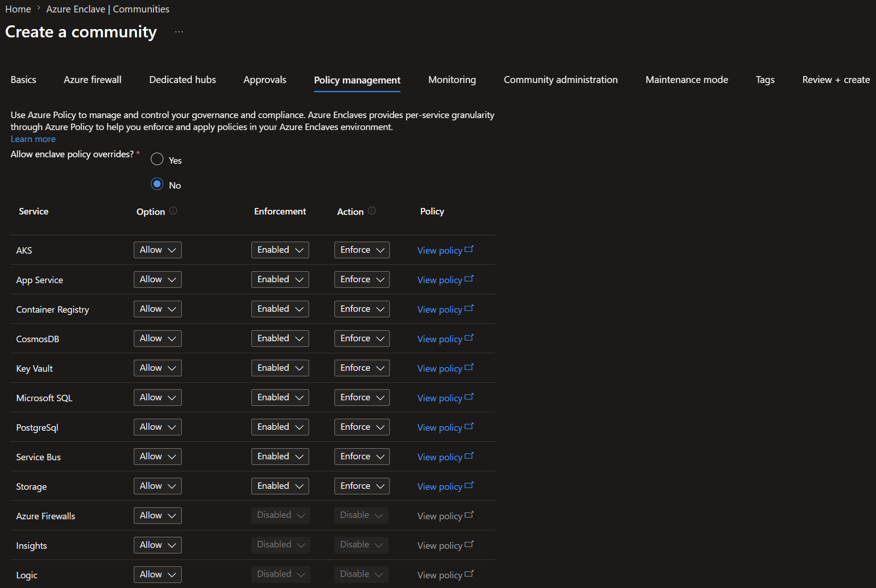Viewport: 876px width, 588px height.
Task: Go to the Approvals tab
Action: pos(265,80)
